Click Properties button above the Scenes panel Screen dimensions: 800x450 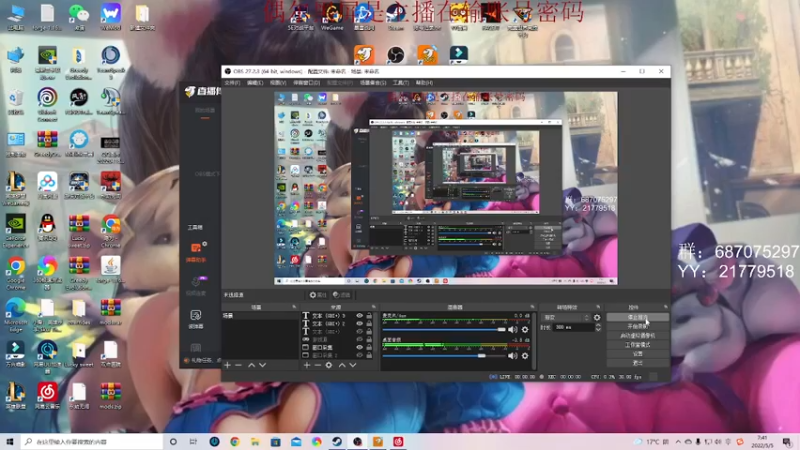point(318,295)
